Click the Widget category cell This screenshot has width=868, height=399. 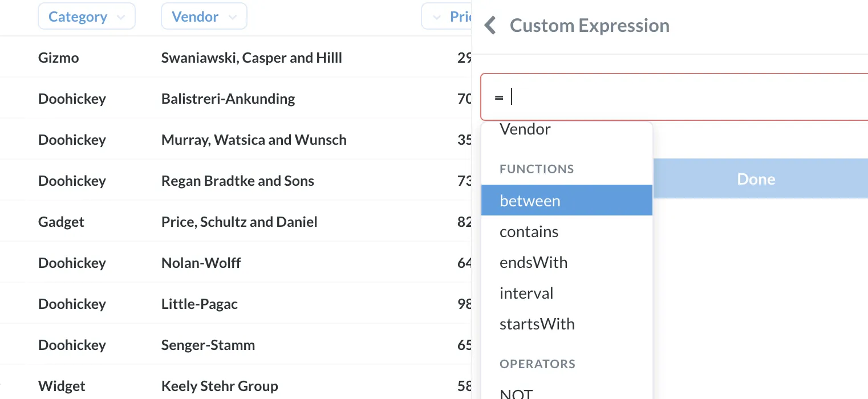[62, 386]
